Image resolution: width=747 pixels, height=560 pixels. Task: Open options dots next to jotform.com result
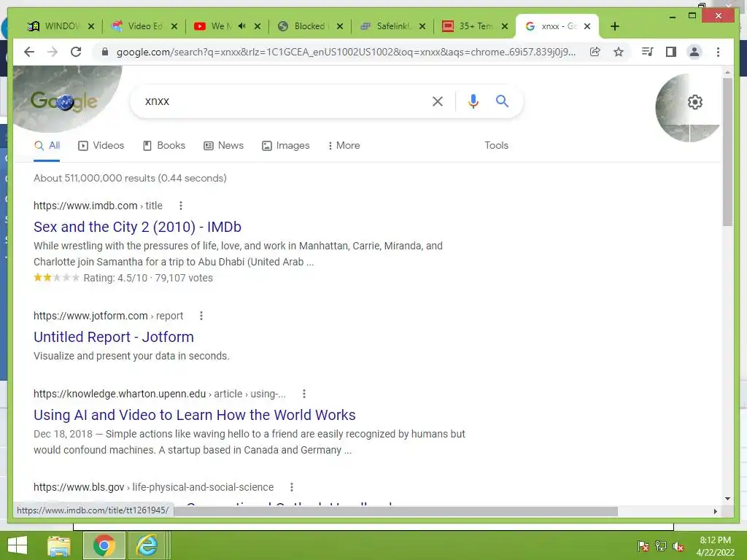[201, 316]
